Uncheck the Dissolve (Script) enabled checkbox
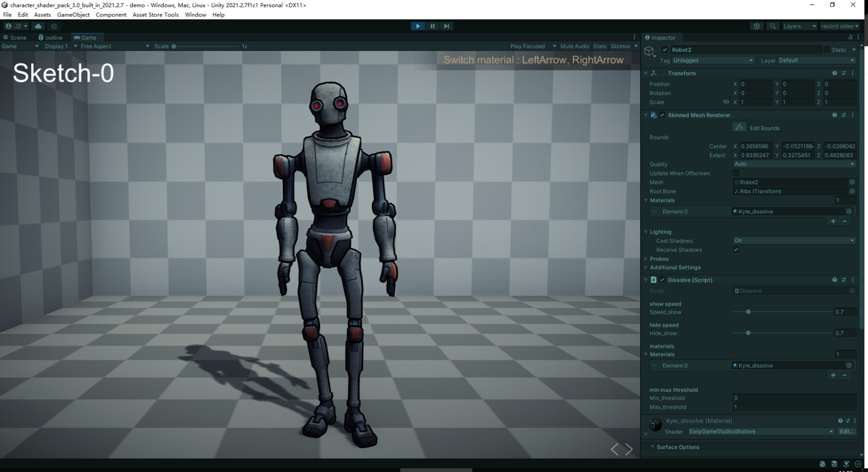 pyautogui.click(x=663, y=280)
